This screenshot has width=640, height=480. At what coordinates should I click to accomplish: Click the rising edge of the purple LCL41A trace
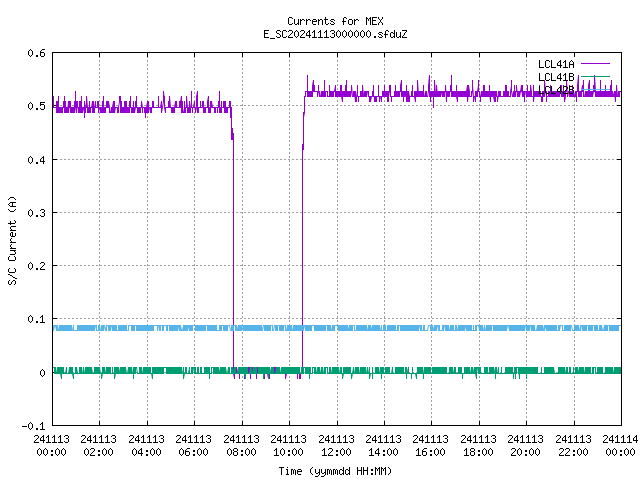point(302,245)
